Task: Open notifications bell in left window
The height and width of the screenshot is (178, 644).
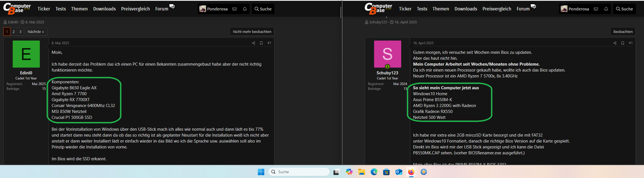Action: coord(245,9)
